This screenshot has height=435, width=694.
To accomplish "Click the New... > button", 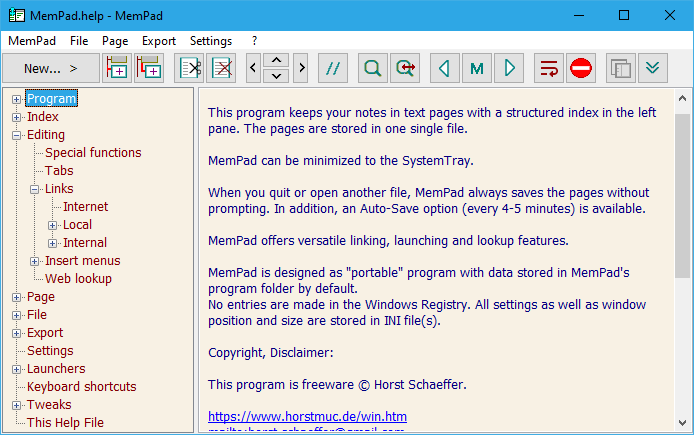I will point(50,68).
